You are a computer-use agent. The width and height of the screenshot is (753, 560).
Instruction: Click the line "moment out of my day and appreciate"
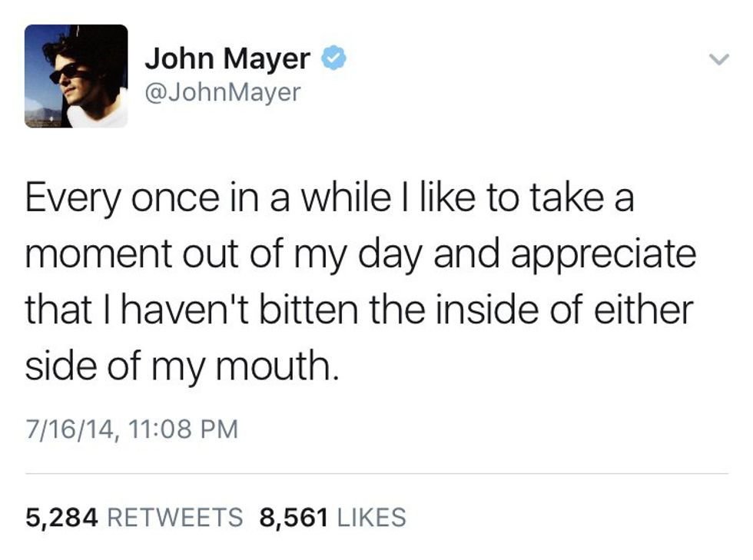[x=360, y=254]
